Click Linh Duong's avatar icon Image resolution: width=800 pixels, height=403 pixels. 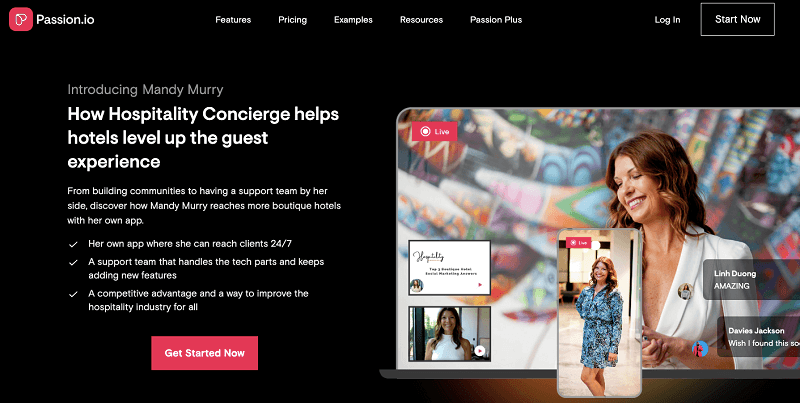pos(685,291)
